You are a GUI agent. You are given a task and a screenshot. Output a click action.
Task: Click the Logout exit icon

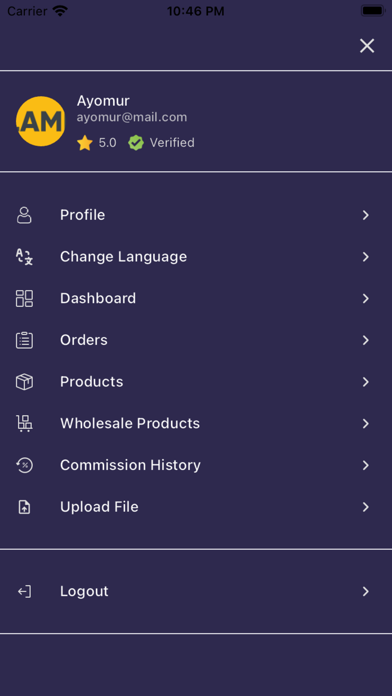[24, 591]
